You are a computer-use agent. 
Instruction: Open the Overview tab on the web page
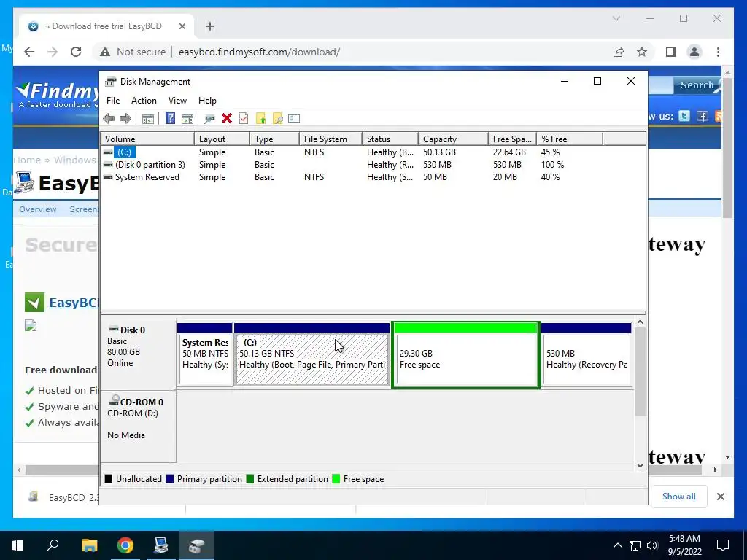point(38,209)
